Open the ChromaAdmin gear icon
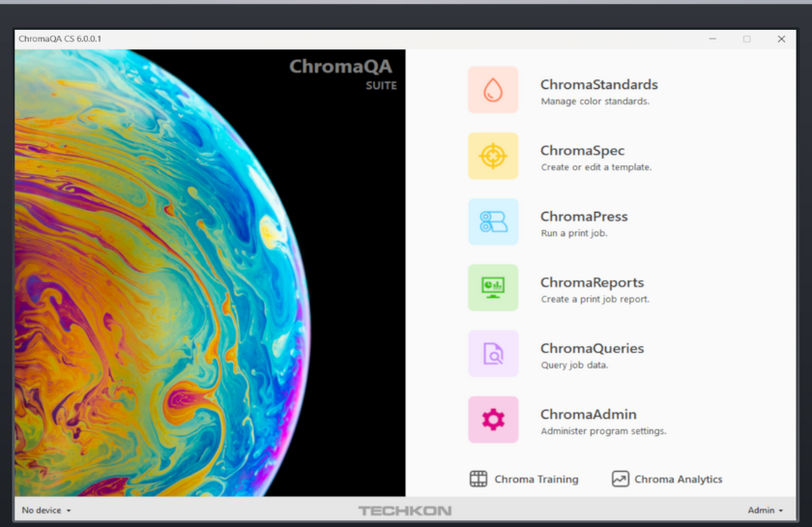 (x=493, y=419)
